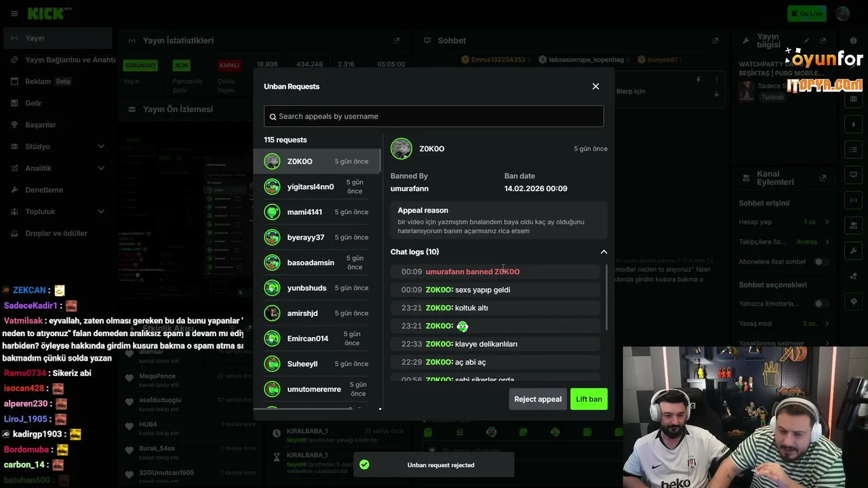Click the 'Unban request rejected' toast
This screenshot has height=488, width=868.
point(433,465)
